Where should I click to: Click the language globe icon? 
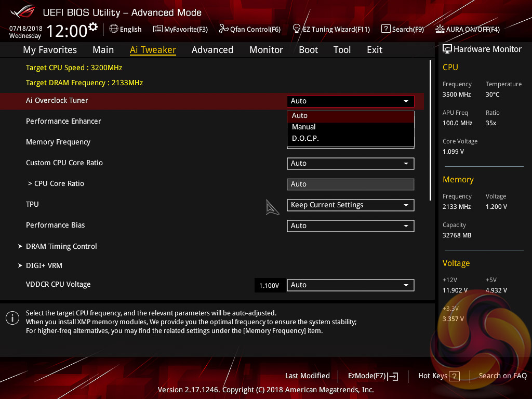tap(114, 29)
